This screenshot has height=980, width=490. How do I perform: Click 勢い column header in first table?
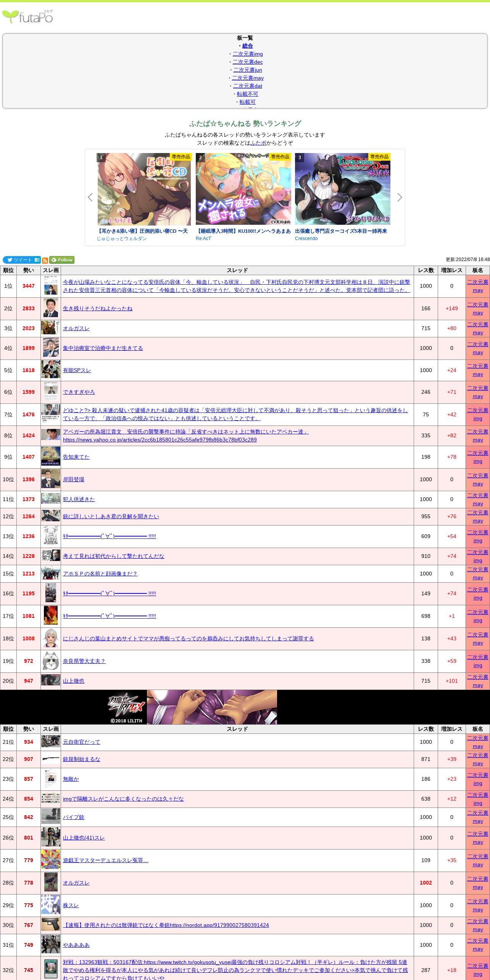point(29,270)
